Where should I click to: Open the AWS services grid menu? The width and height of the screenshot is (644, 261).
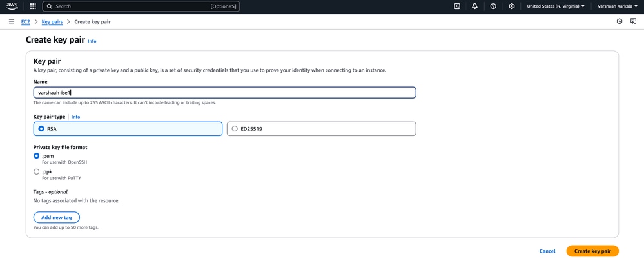coord(33,6)
